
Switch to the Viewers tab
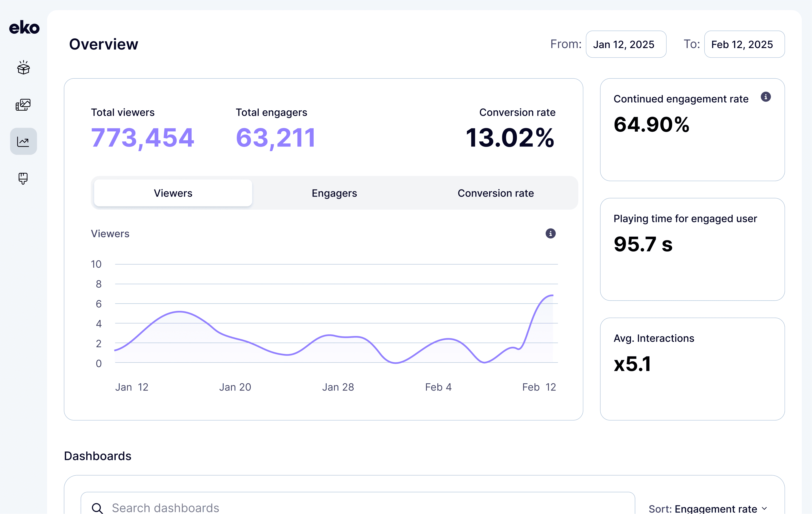coord(173,193)
